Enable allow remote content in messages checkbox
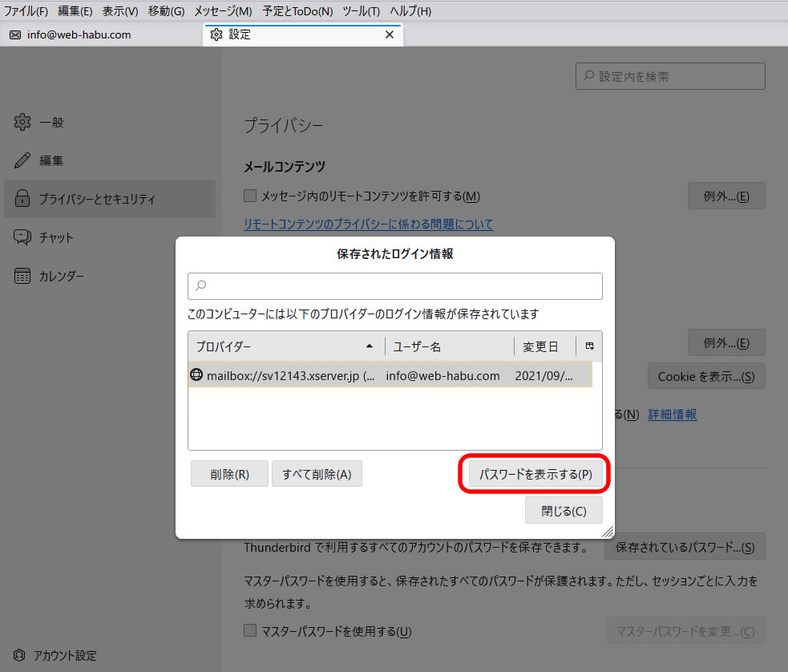 [x=250, y=196]
